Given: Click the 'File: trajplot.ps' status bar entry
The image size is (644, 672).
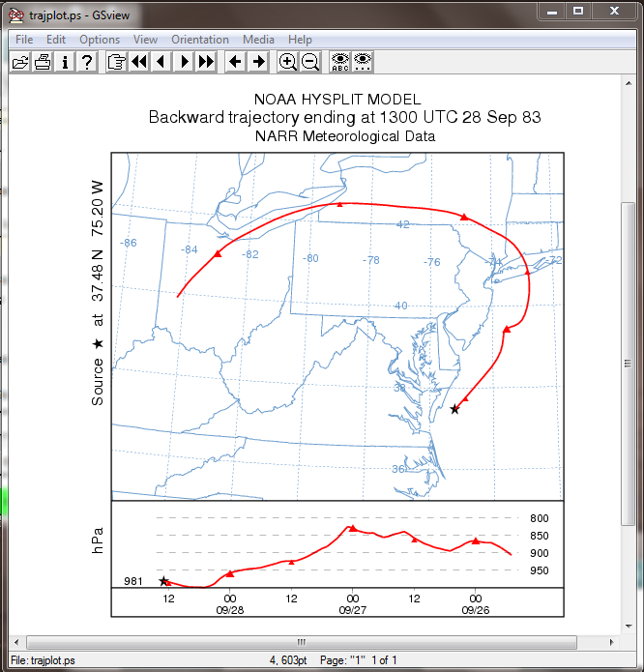Looking at the screenshot, I should (43, 660).
